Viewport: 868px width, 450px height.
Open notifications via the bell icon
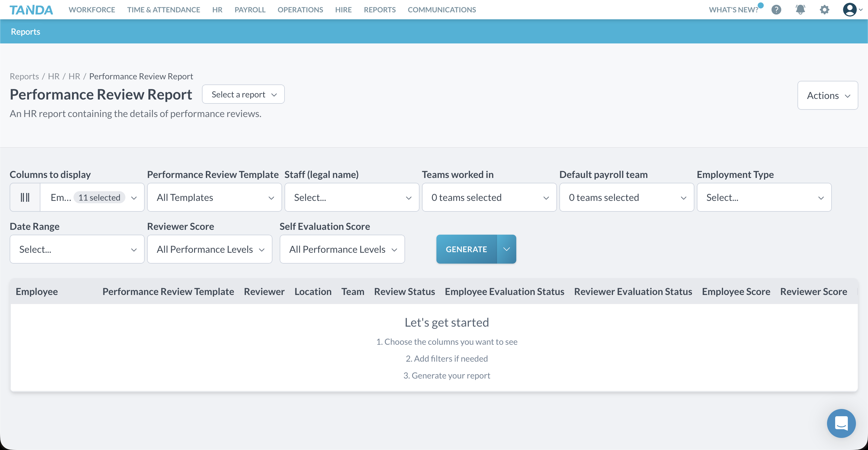pos(800,10)
